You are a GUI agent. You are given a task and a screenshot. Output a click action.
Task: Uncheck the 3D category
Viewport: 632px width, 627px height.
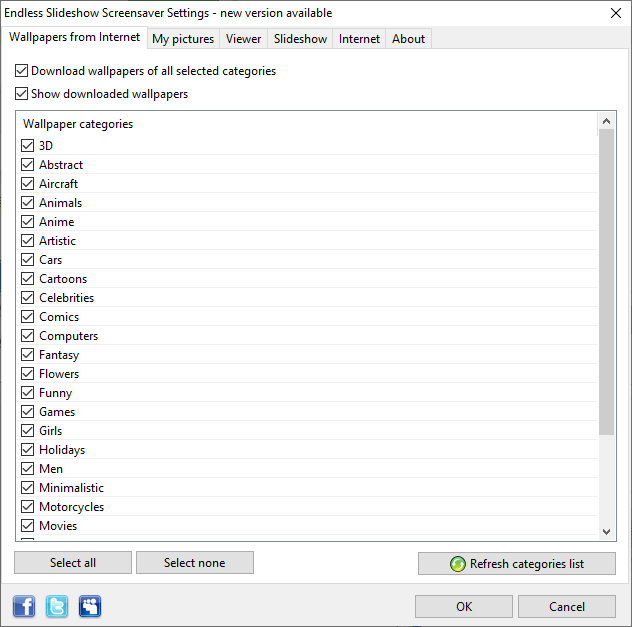pyautogui.click(x=27, y=145)
